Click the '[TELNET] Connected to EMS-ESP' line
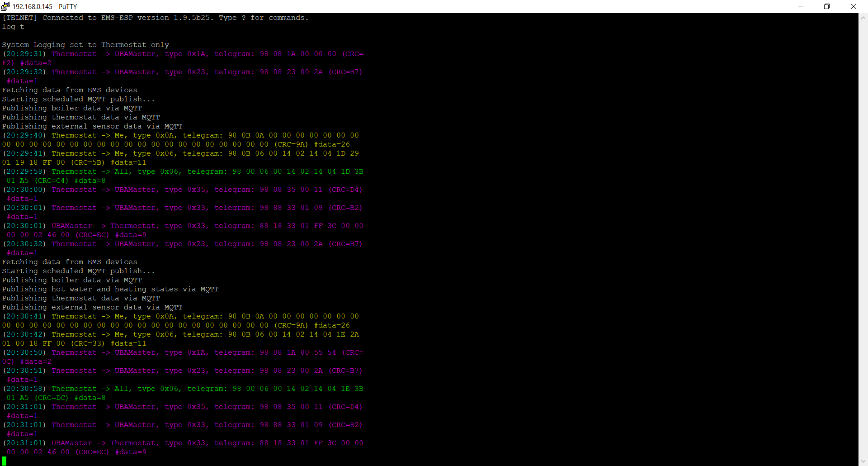Screen dimensions: 868x466 click(155, 18)
